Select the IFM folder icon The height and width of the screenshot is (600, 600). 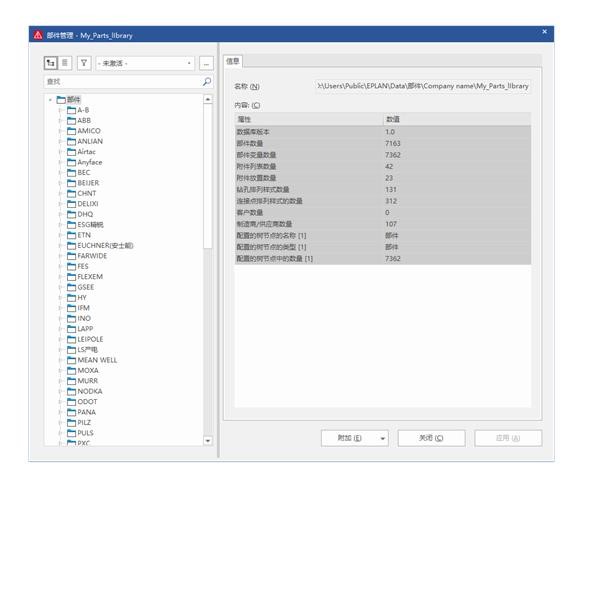(72, 308)
